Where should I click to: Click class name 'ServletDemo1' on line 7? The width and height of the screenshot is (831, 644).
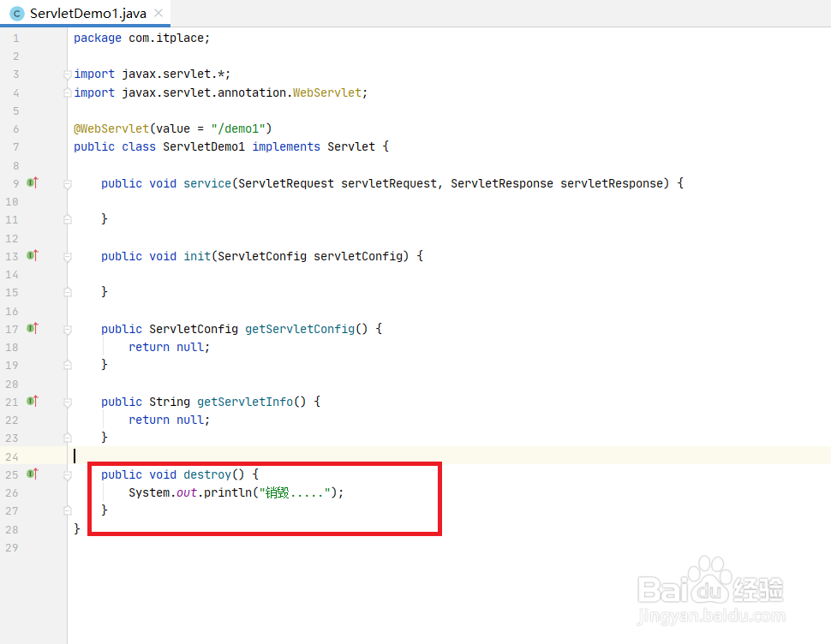(204, 146)
